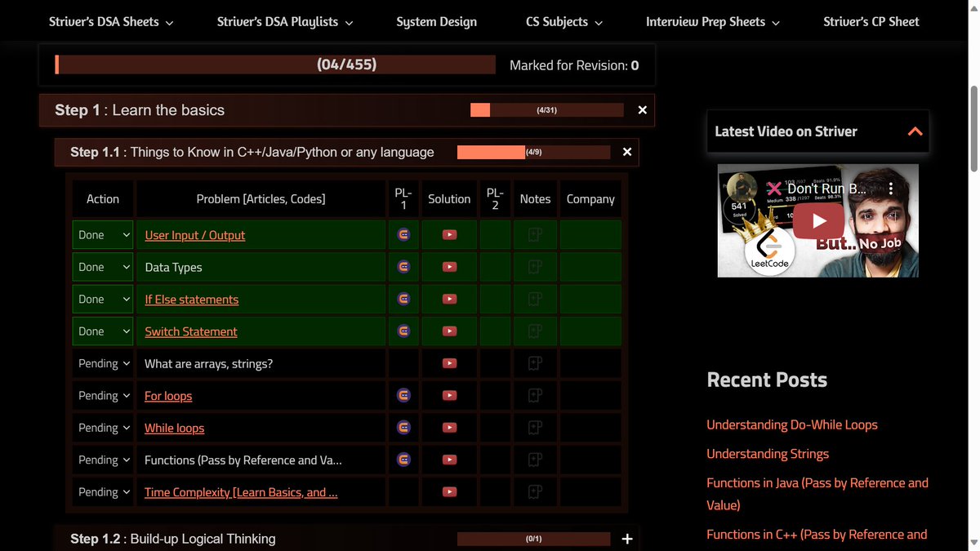Image resolution: width=980 pixels, height=551 pixels.
Task: Open PL-1 coding icon for Data Types
Action: tap(403, 266)
